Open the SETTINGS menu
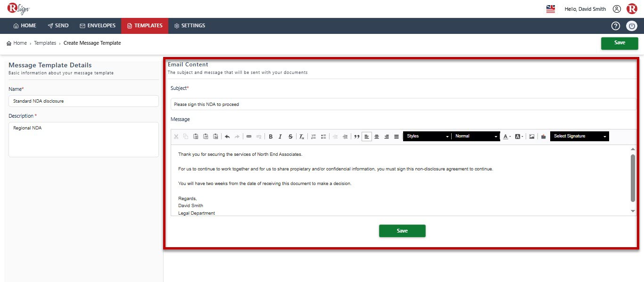The width and height of the screenshot is (644, 282). (190, 25)
